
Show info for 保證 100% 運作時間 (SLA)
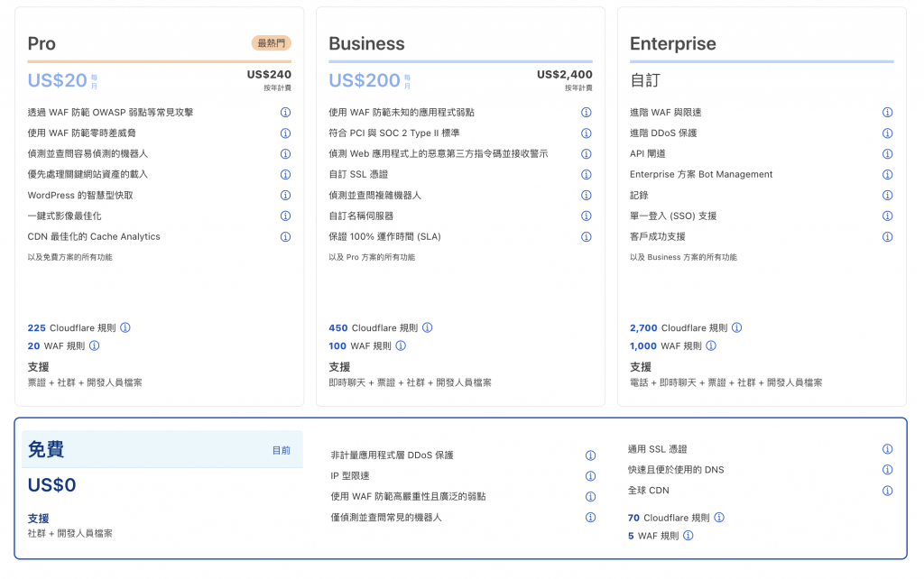click(x=587, y=237)
